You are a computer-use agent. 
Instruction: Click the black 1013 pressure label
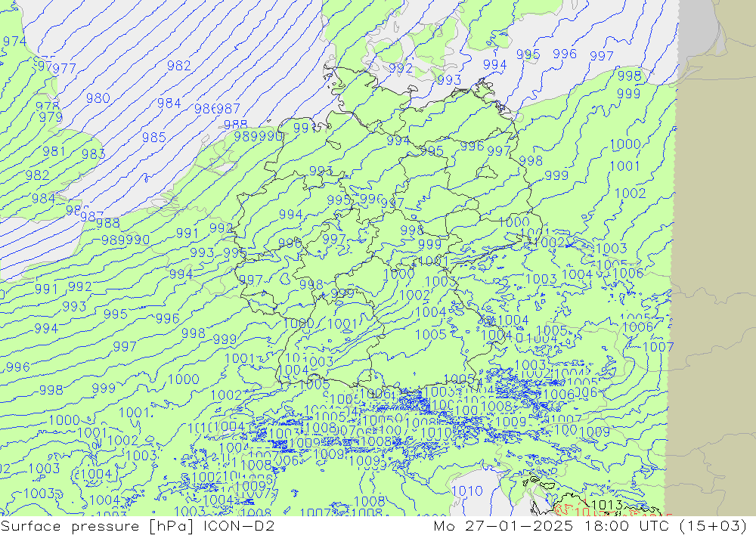coord(606,505)
